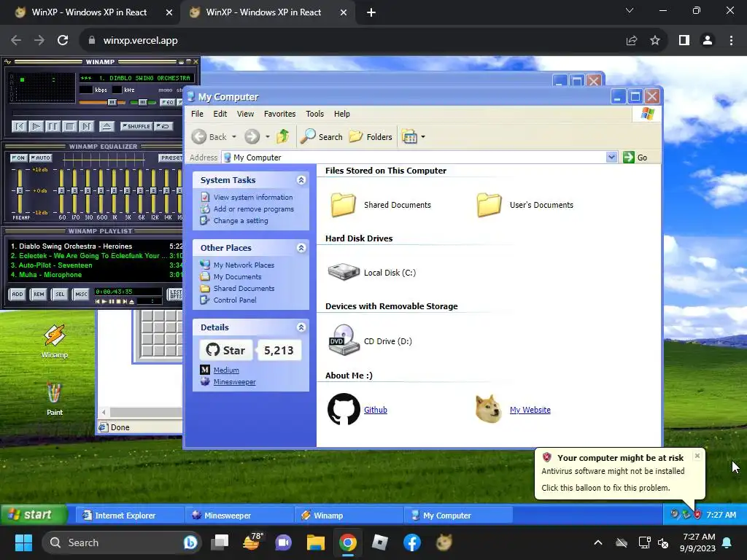Open the Edit menu in My Computer
747x560 pixels.
[x=220, y=114]
